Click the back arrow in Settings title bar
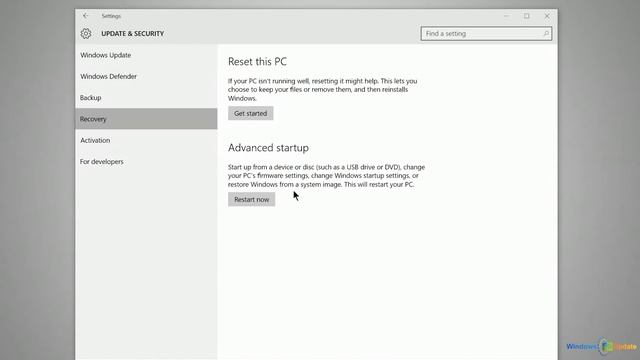This screenshot has width=640, height=360. pos(85,16)
